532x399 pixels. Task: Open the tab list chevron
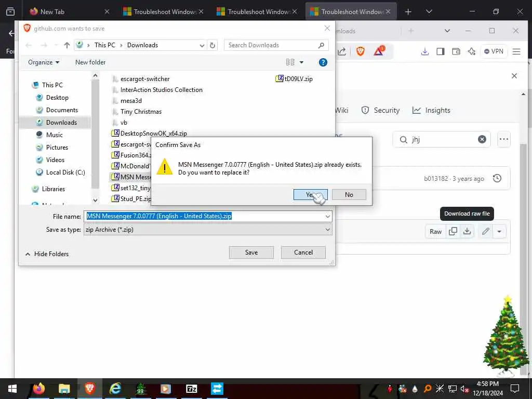coord(429,11)
